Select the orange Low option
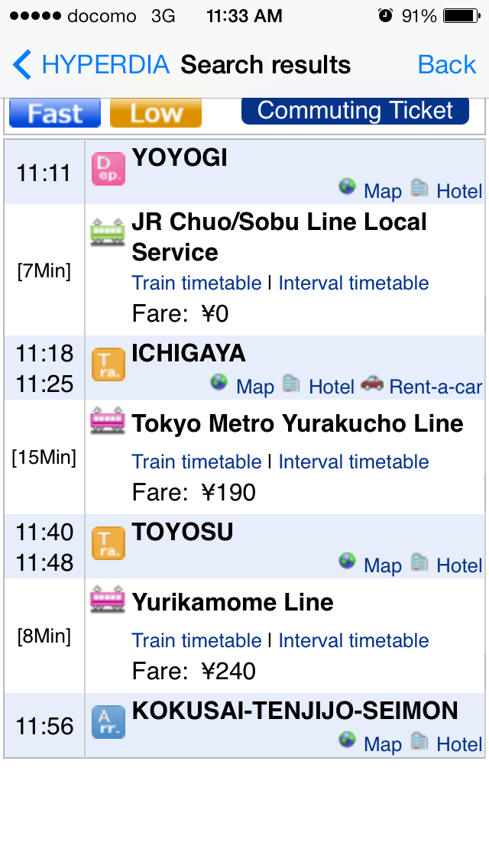The height and width of the screenshot is (868, 489). click(156, 113)
